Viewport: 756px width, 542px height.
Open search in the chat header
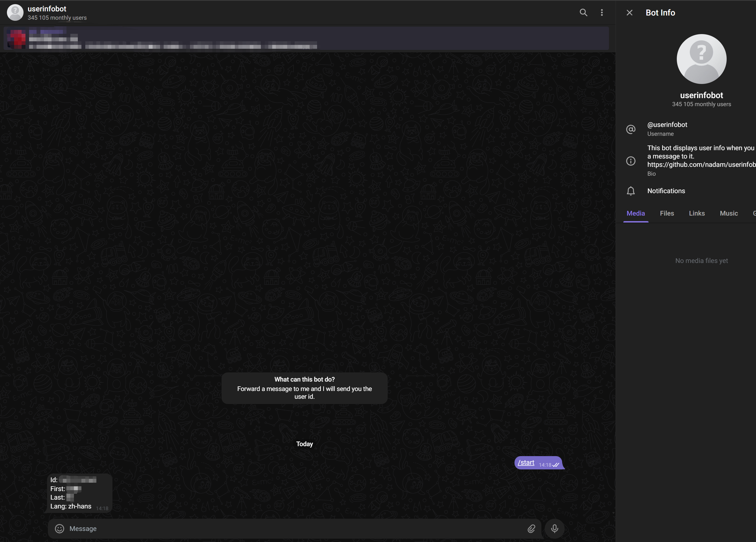click(583, 13)
